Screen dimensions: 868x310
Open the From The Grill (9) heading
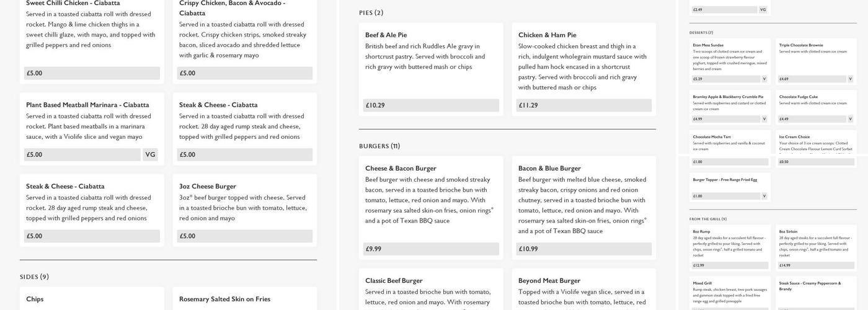point(708,219)
